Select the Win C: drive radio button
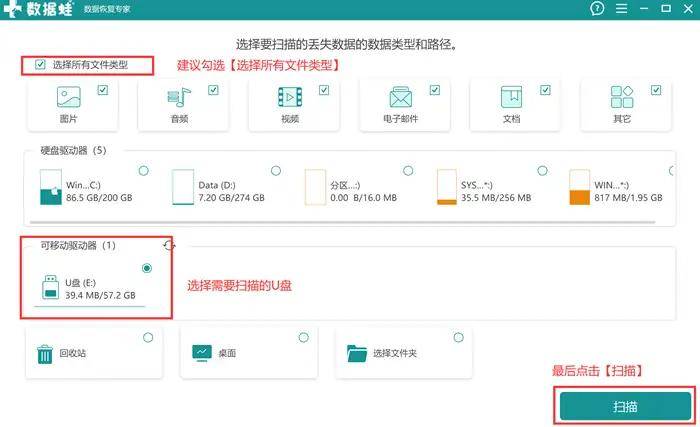 [x=143, y=171]
